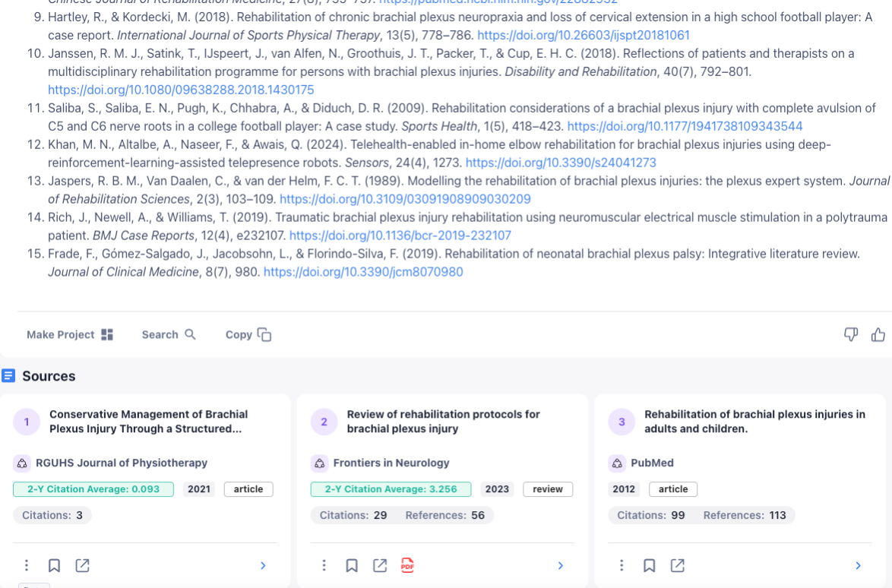Open RGUHS source in external link
The width and height of the screenshot is (892, 588).
point(82,565)
